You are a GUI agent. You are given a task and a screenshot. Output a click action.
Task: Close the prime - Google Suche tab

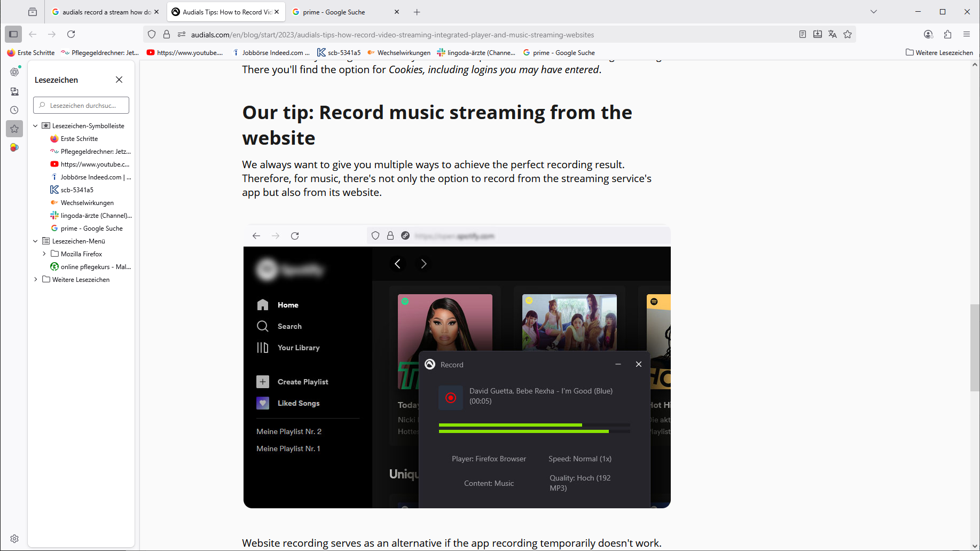397,12
